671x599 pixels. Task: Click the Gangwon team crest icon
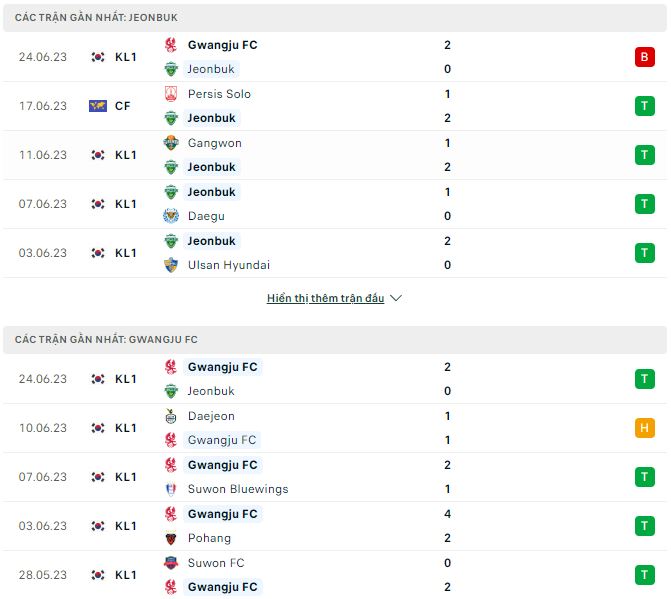(170, 143)
